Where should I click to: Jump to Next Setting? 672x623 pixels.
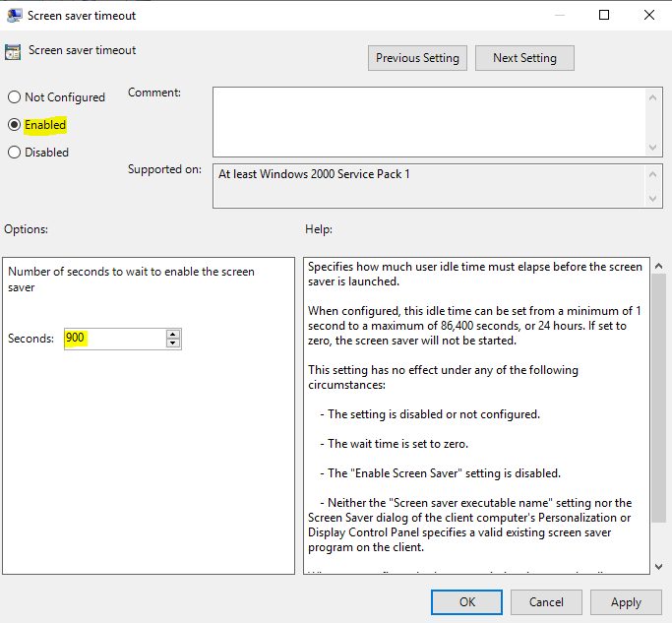(524, 58)
